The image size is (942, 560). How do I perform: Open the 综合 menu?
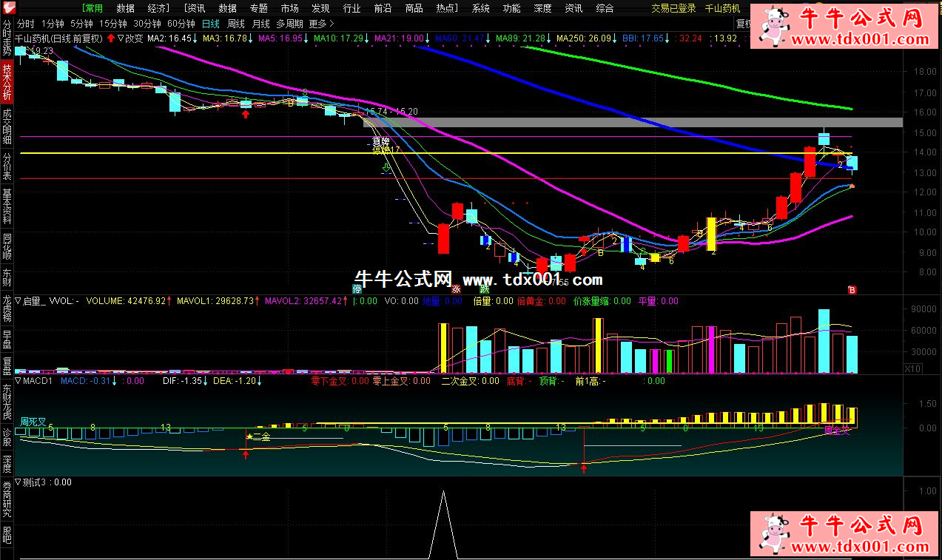[x=605, y=8]
